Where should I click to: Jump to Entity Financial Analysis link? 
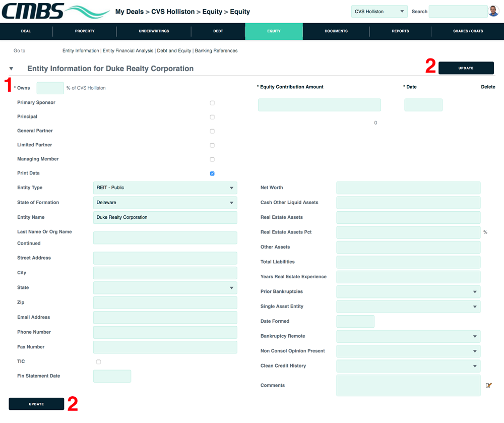point(128,51)
